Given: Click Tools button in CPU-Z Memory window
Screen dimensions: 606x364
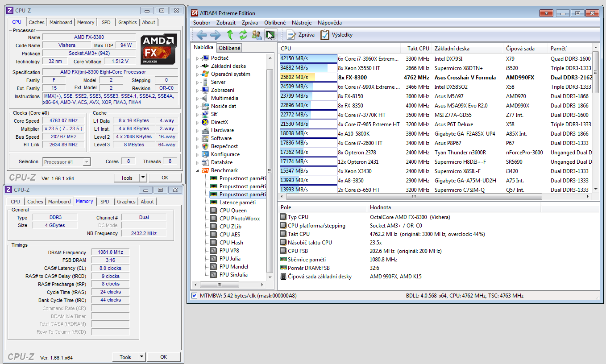Looking at the screenshot, I should pos(125,357).
